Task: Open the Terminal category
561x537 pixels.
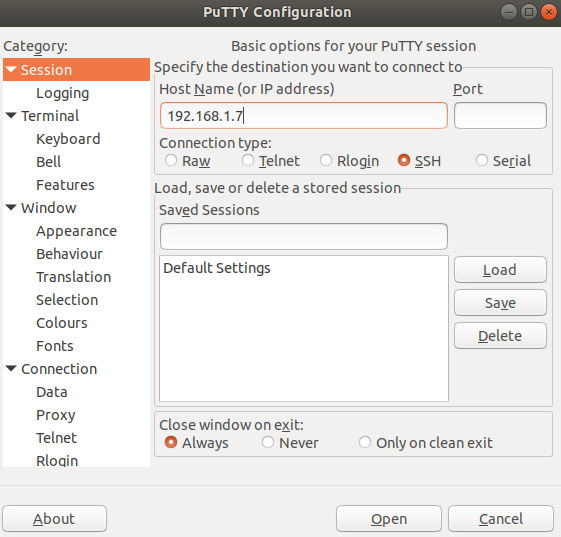Action: point(50,116)
